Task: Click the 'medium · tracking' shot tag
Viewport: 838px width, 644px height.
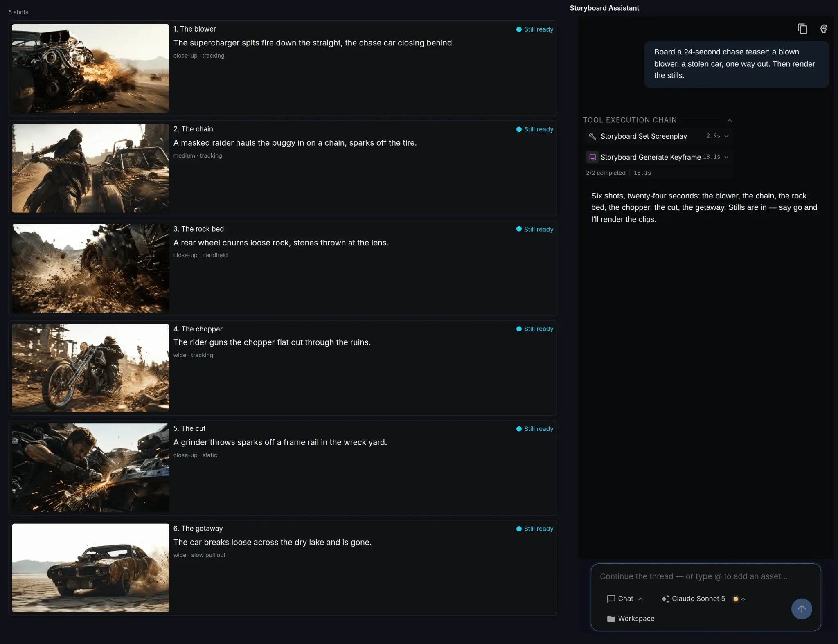Action: click(x=198, y=156)
